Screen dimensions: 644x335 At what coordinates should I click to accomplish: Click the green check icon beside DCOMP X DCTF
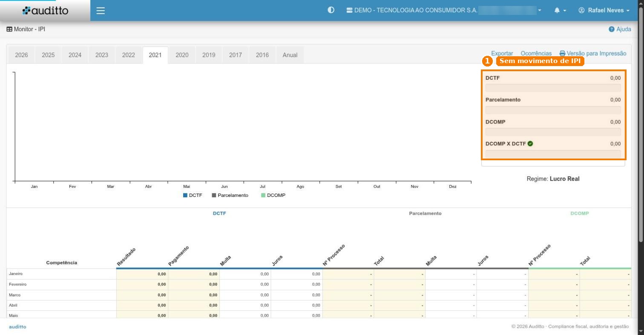(530, 144)
